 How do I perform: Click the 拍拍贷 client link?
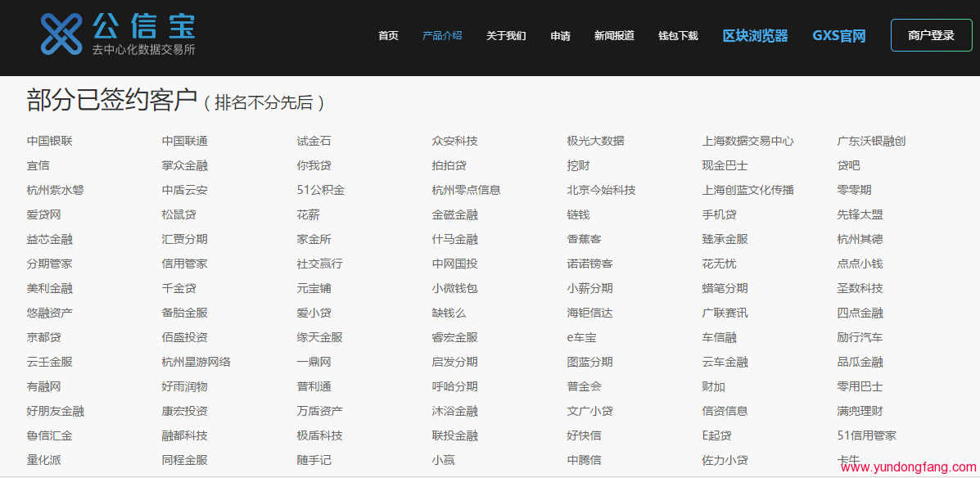(451, 165)
